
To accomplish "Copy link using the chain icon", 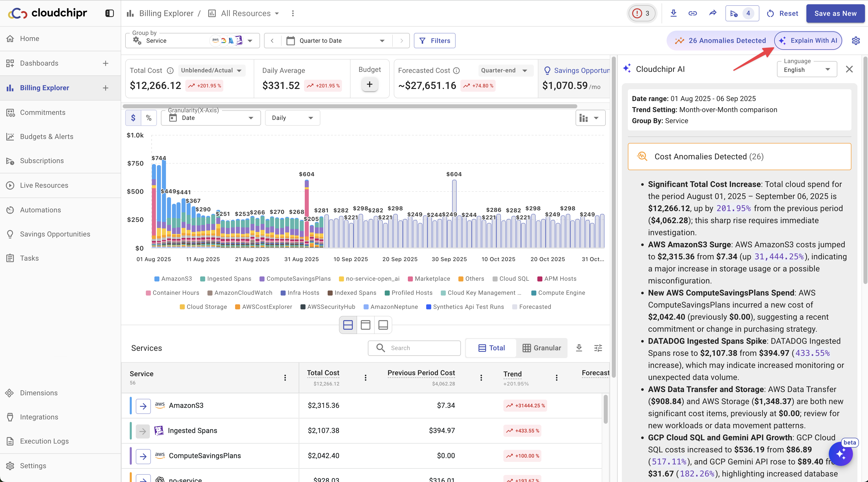I will click(692, 13).
